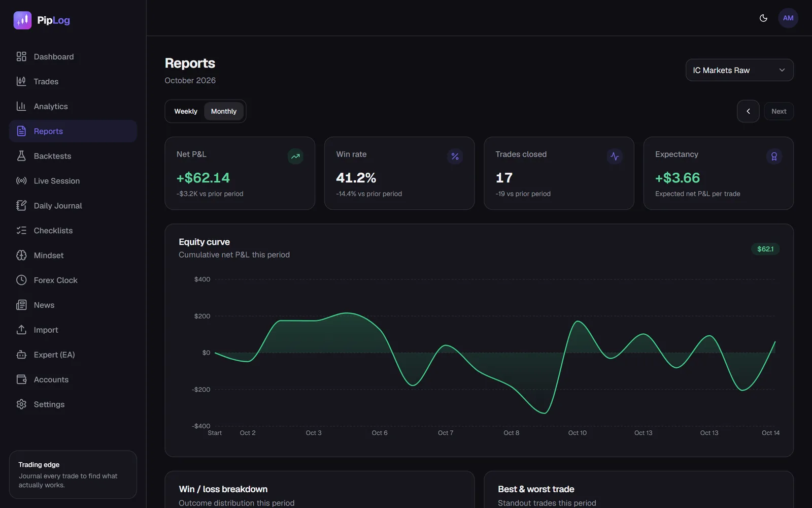Open News label
Viewport: 812px width, 508px height.
tap(44, 305)
